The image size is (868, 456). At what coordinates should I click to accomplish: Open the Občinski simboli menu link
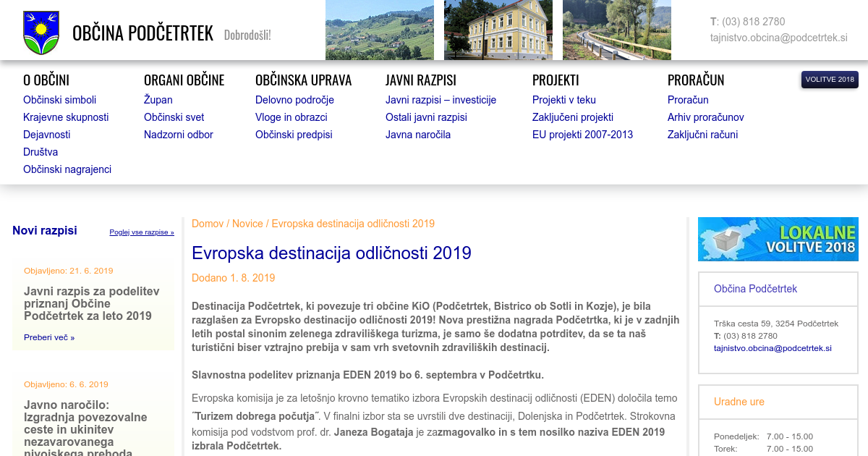(59, 100)
